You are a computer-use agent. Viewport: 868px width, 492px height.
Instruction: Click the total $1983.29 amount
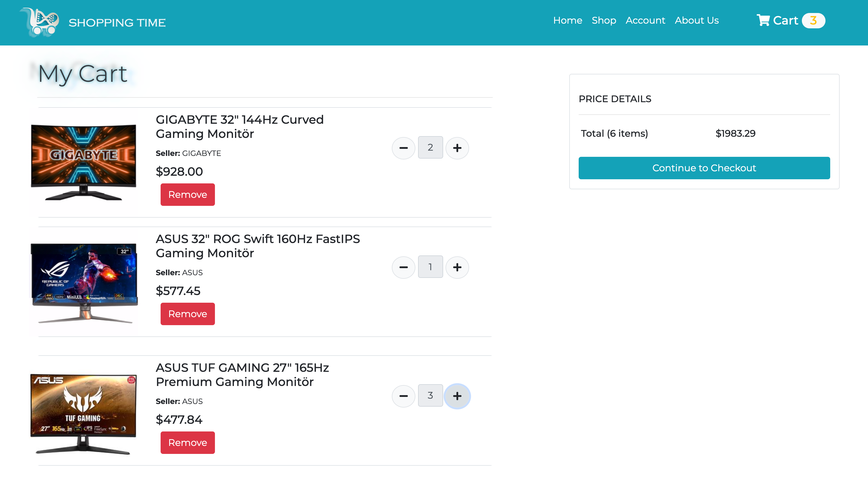pos(735,133)
